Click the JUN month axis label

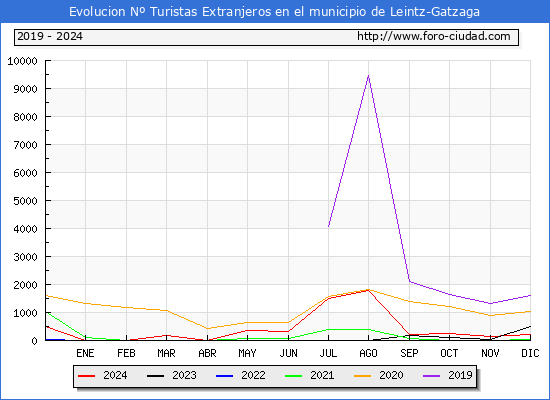pos(288,353)
